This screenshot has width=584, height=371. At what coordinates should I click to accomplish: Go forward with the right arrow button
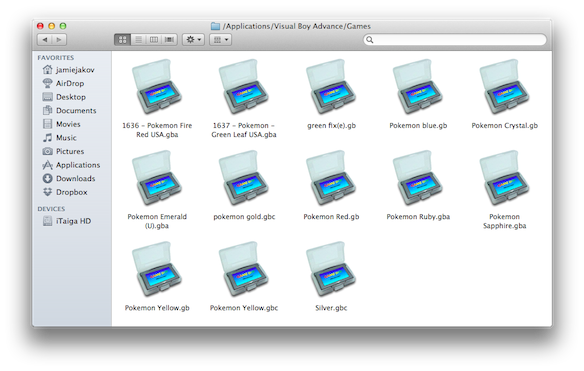59,39
